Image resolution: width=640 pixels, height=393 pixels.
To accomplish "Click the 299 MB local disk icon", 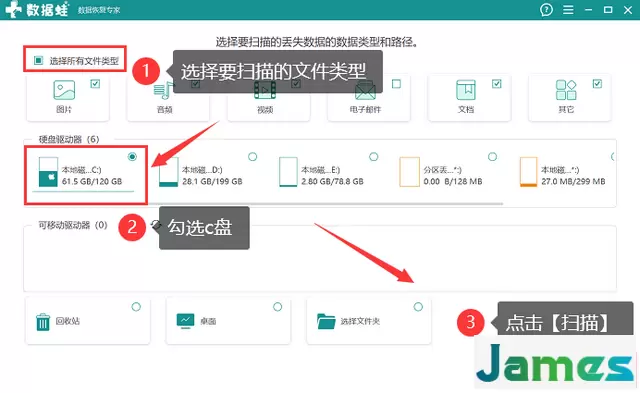I will pyautogui.click(x=528, y=172).
